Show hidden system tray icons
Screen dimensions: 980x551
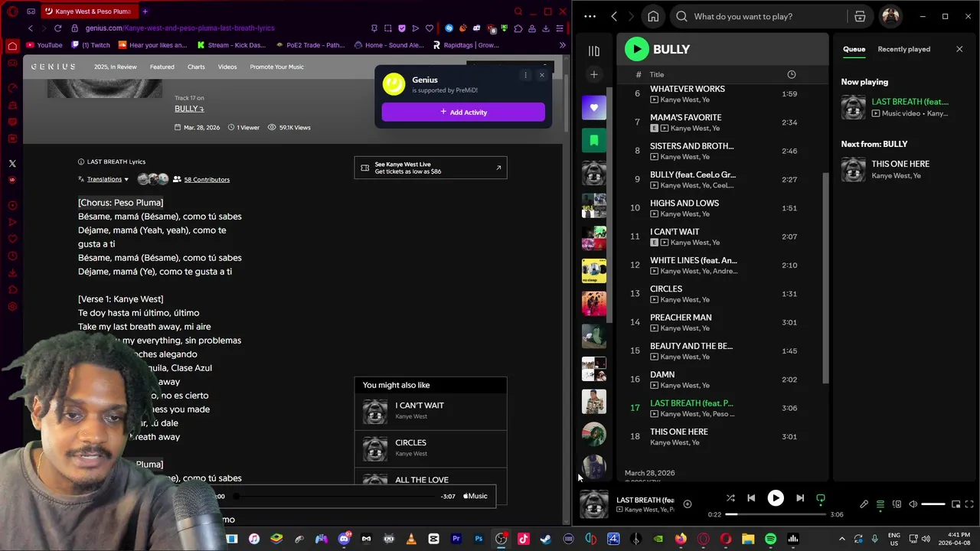point(841,539)
